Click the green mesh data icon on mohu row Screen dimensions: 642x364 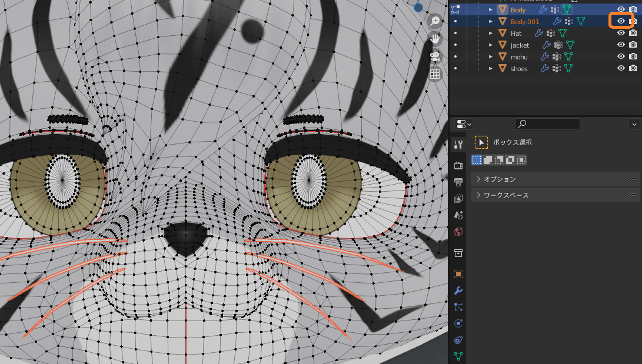tap(568, 57)
